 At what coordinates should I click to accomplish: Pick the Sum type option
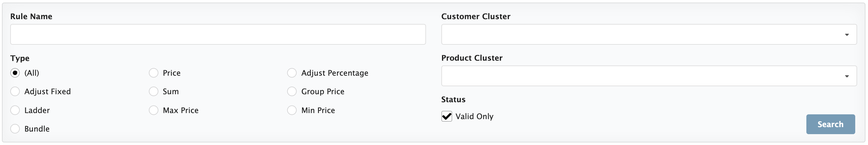(154, 91)
